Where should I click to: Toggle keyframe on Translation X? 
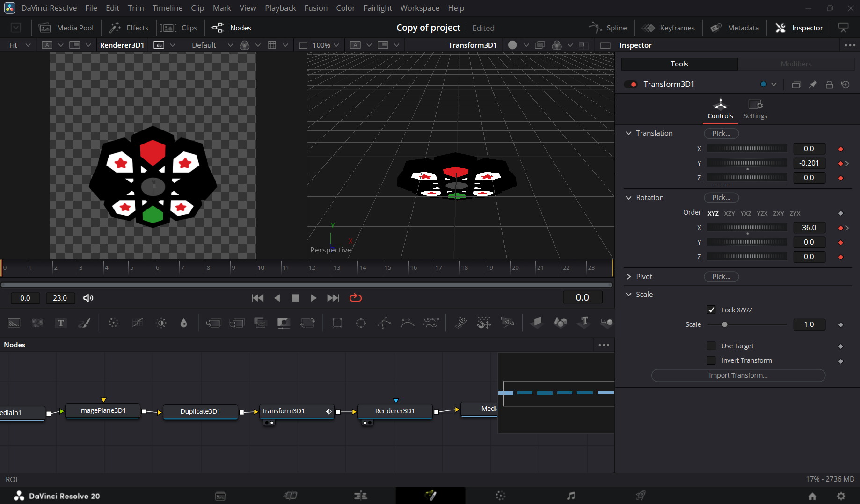[x=841, y=149]
